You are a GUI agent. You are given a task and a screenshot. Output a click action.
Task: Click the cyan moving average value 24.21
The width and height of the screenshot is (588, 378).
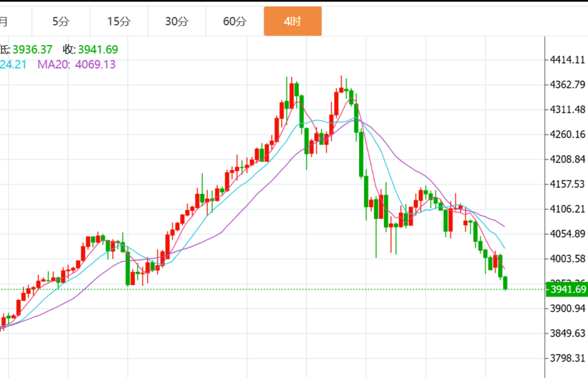tap(13, 64)
